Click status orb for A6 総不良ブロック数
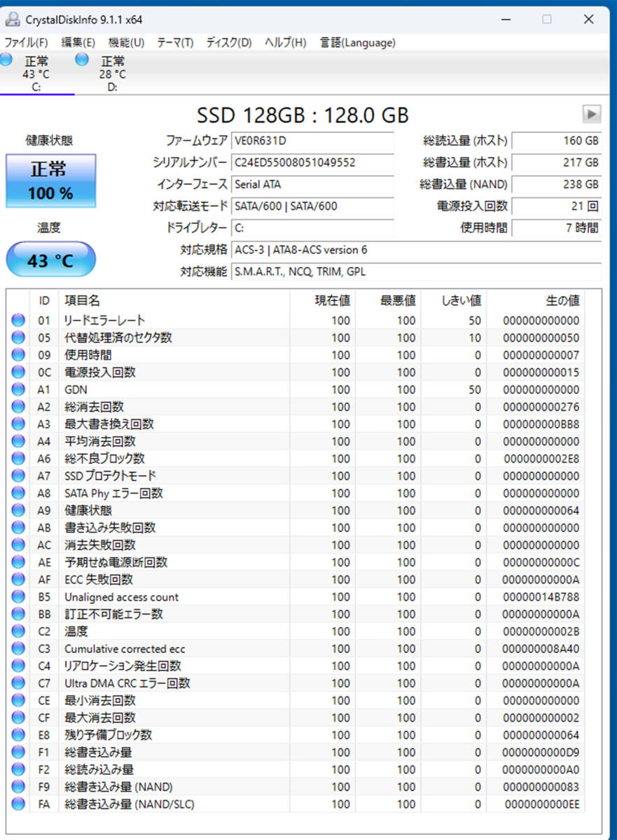This screenshot has height=840, width=617. point(18,458)
